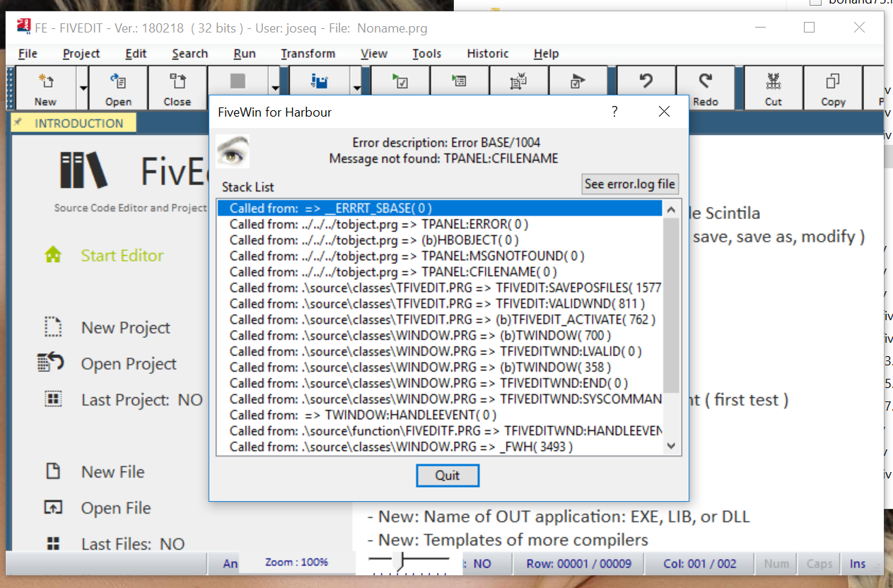Click the green house Start Editor icon
This screenshot has height=588, width=893.
tap(53, 254)
